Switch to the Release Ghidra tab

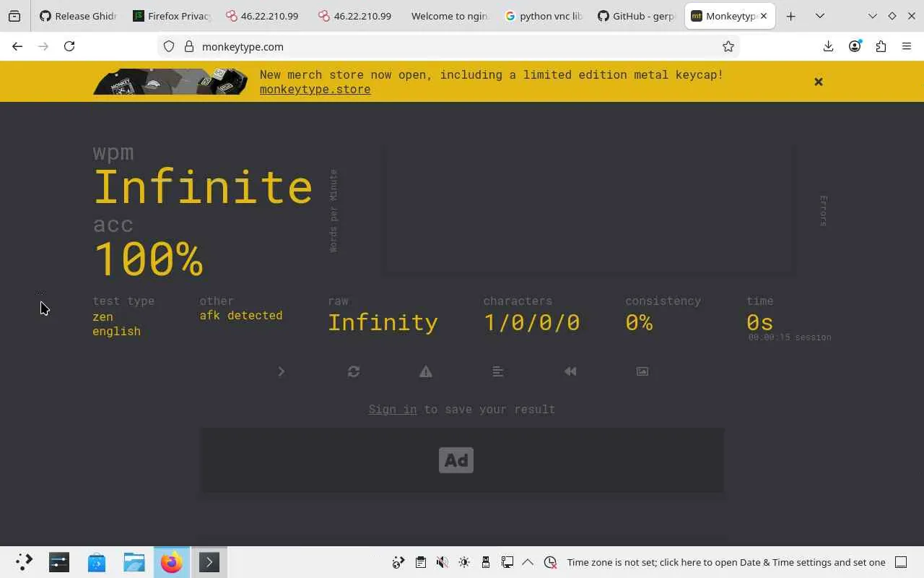78,16
